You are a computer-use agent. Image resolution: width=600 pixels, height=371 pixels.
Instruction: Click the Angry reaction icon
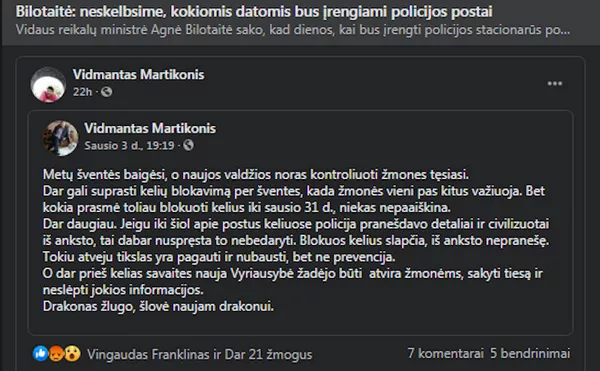[x=56, y=354]
